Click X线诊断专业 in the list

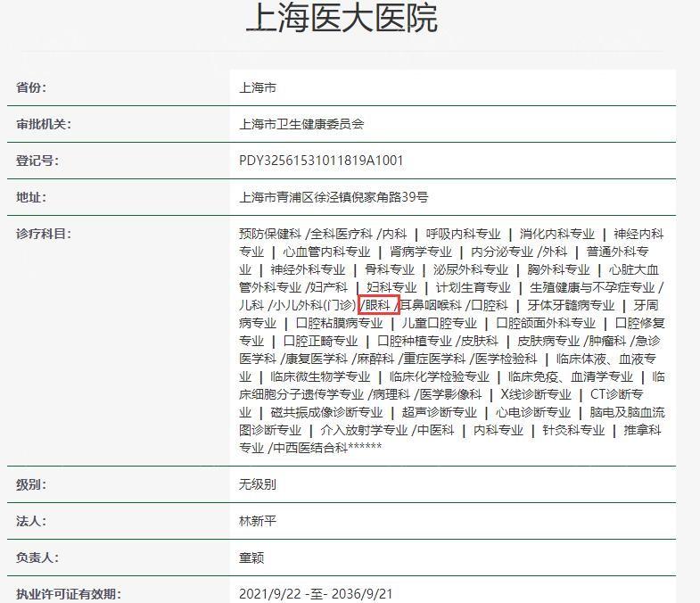pyautogui.click(x=536, y=395)
